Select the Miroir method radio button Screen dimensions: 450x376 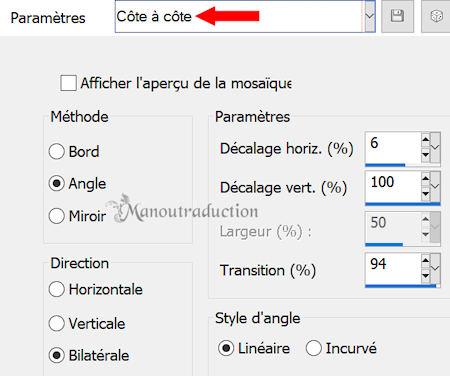click(56, 216)
